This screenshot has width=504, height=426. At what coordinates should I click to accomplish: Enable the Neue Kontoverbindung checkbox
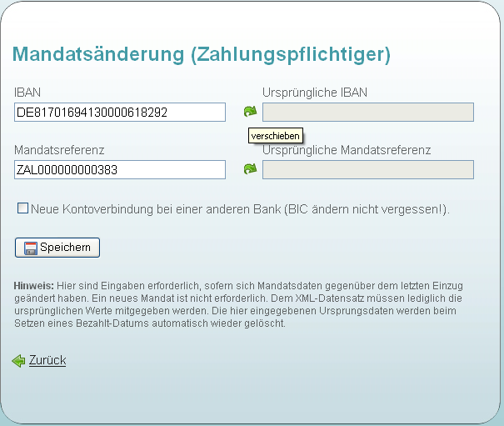22,208
